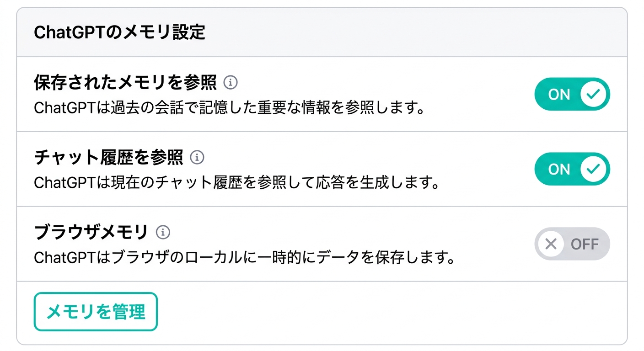Click the checkmark knob on 保存されたメモリを参照 switch

coord(593,94)
